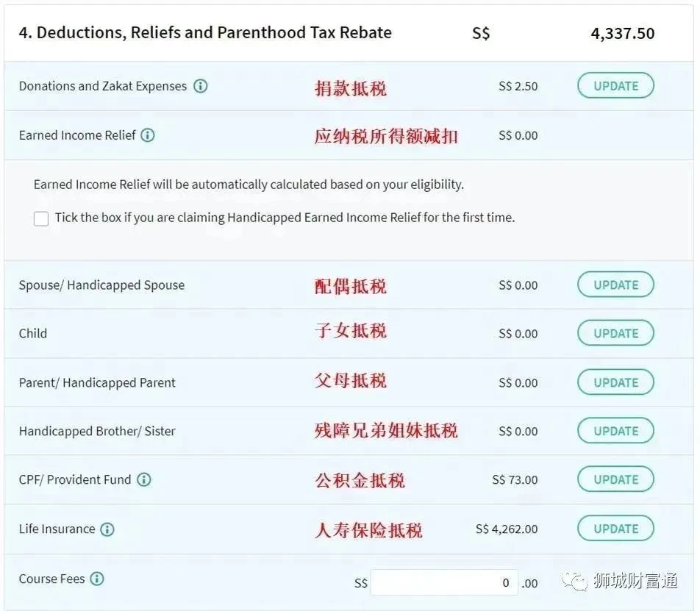Click the Course Fees amount input field
Viewport: 700px width, 611px height.
[x=444, y=582]
